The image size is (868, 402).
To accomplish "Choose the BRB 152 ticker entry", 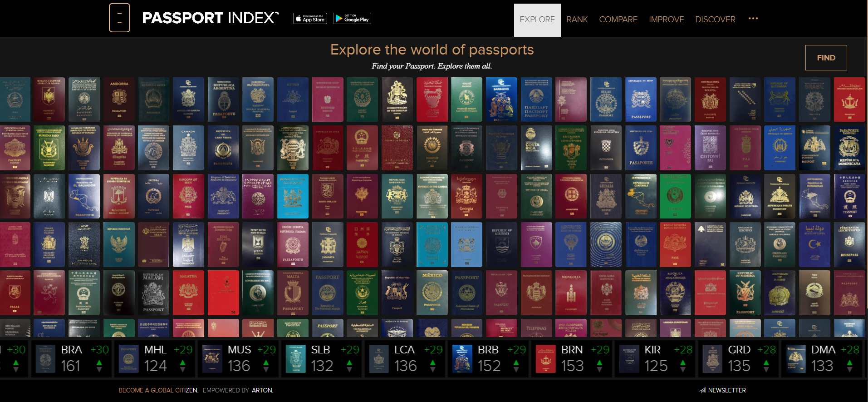I will [488, 358].
